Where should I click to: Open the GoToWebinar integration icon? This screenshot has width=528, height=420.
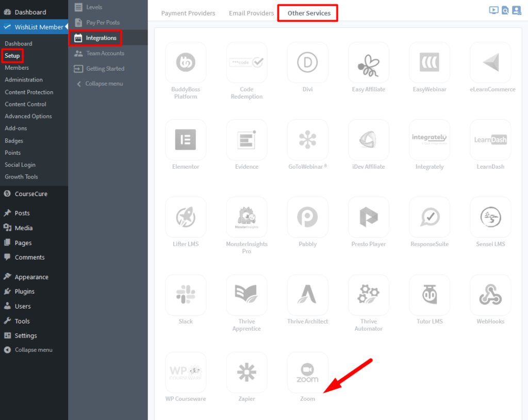(307, 139)
